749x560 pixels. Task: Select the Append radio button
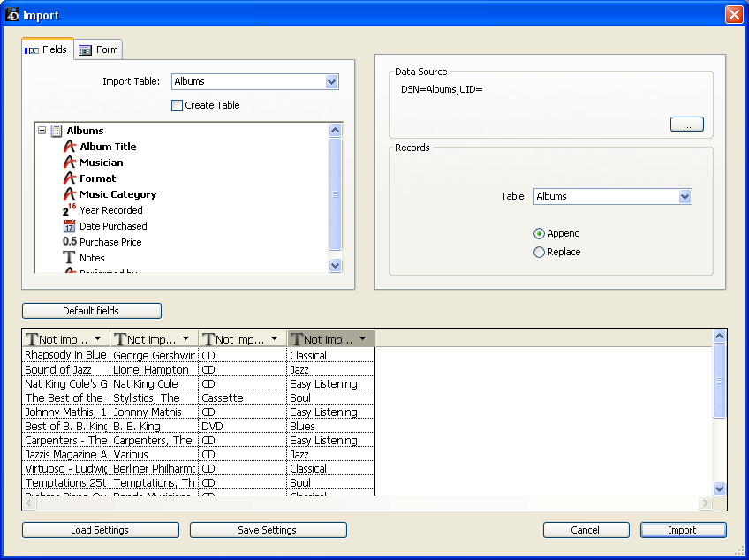click(539, 233)
